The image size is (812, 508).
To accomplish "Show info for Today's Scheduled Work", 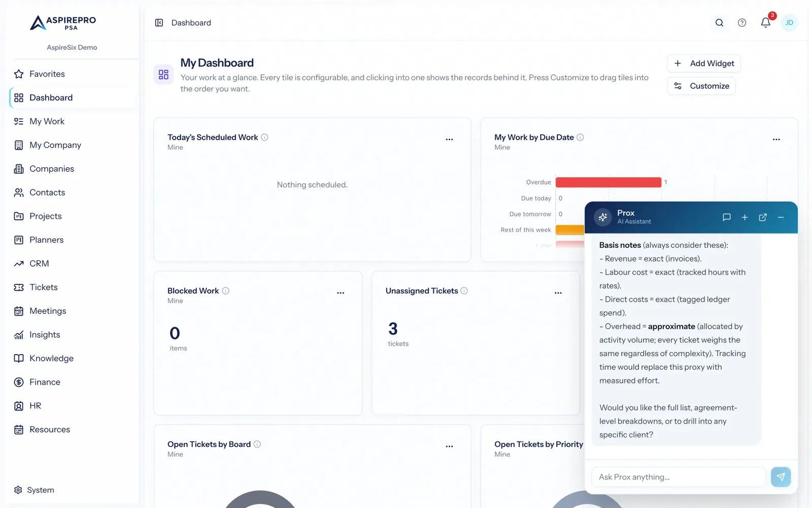I will click(264, 137).
